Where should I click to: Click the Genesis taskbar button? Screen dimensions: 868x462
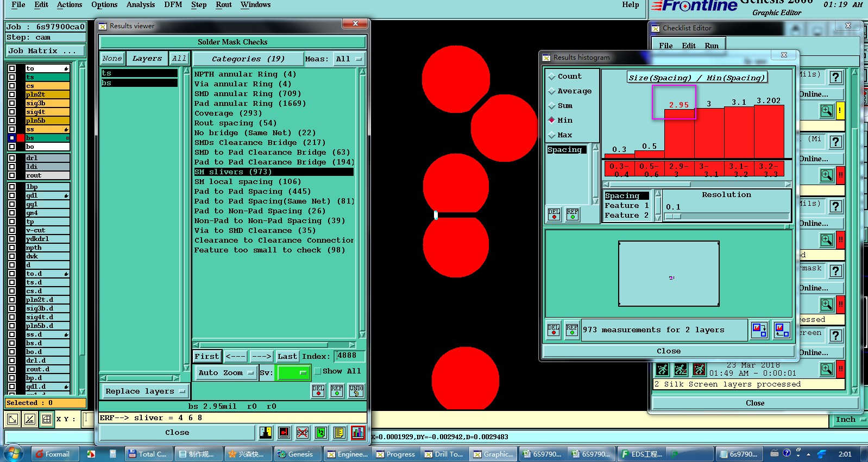pos(297,454)
